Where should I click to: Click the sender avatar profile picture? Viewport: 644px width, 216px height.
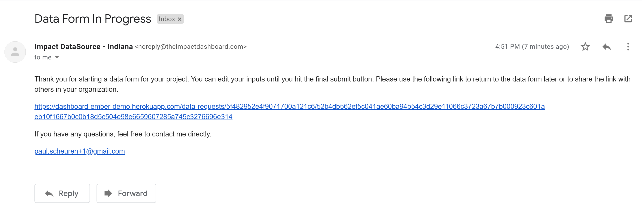[15, 52]
